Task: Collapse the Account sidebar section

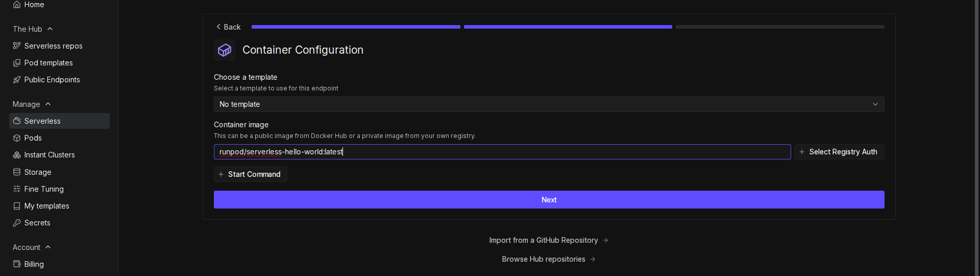Action: [x=48, y=247]
